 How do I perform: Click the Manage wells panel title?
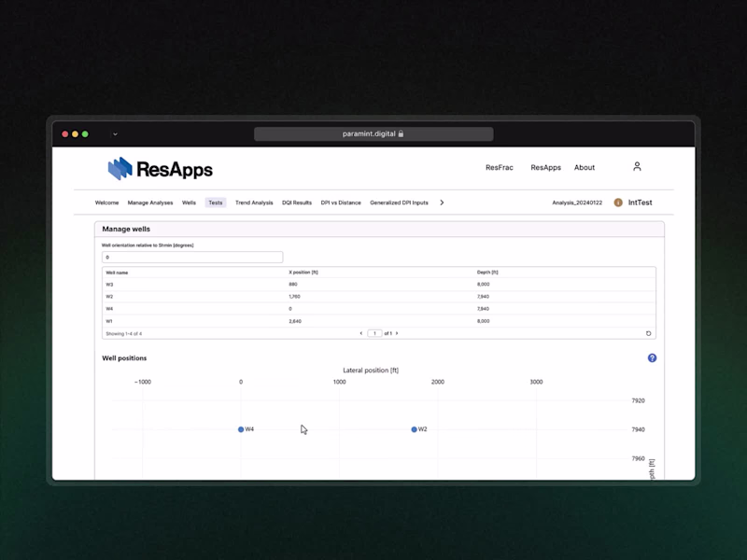point(126,229)
